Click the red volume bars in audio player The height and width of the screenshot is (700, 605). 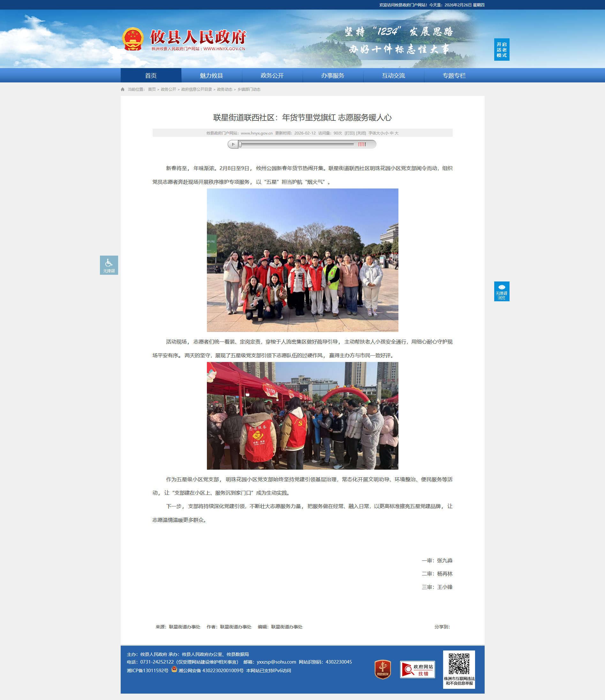[362, 144]
